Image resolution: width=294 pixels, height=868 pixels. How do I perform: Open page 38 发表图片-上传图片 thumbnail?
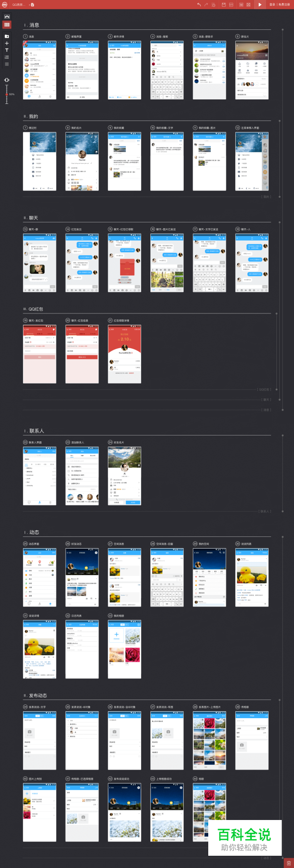210,740
